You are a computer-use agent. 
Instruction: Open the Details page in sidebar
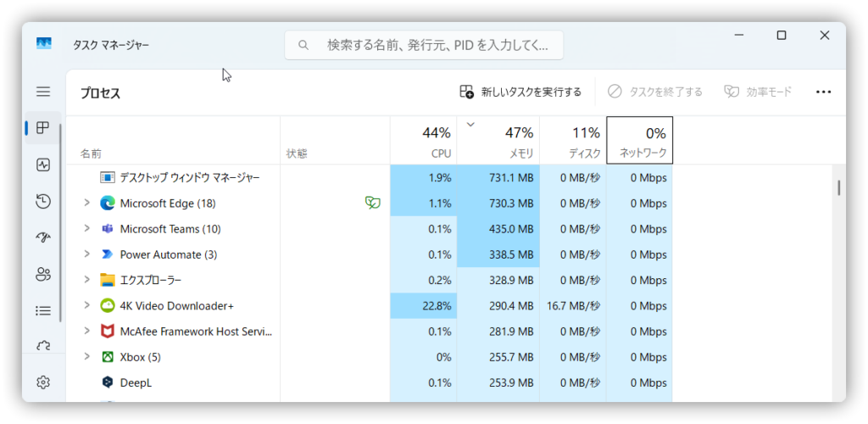(43, 310)
